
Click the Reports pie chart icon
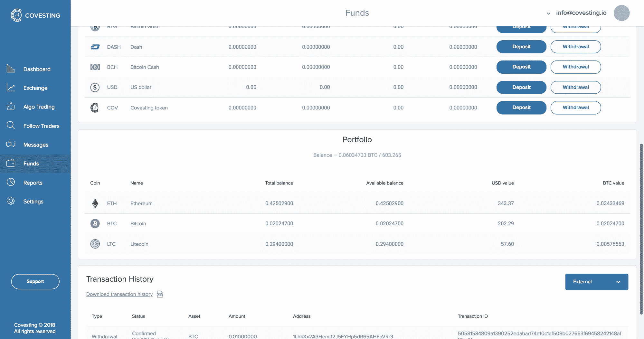tap(11, 182)
